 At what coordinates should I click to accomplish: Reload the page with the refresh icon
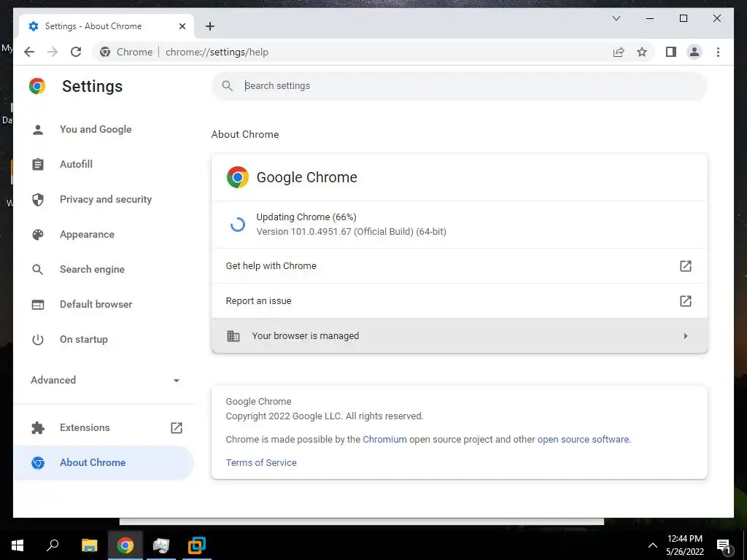pos(76,52)
